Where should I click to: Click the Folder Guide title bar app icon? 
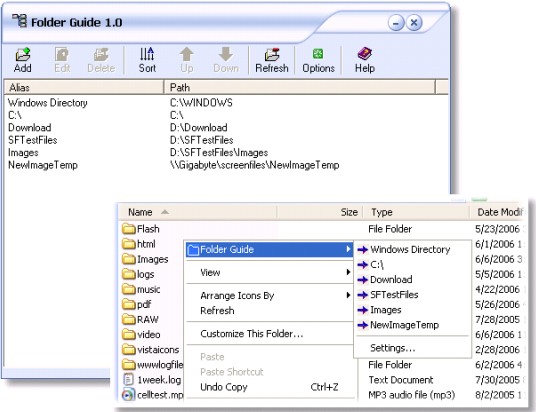[19, 21]
